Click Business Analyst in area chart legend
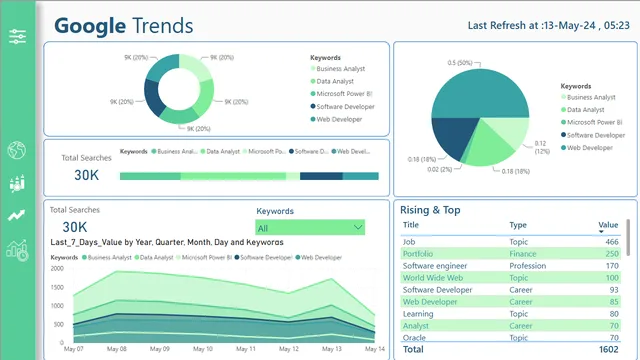640x360 pixels. coord(107,258)
